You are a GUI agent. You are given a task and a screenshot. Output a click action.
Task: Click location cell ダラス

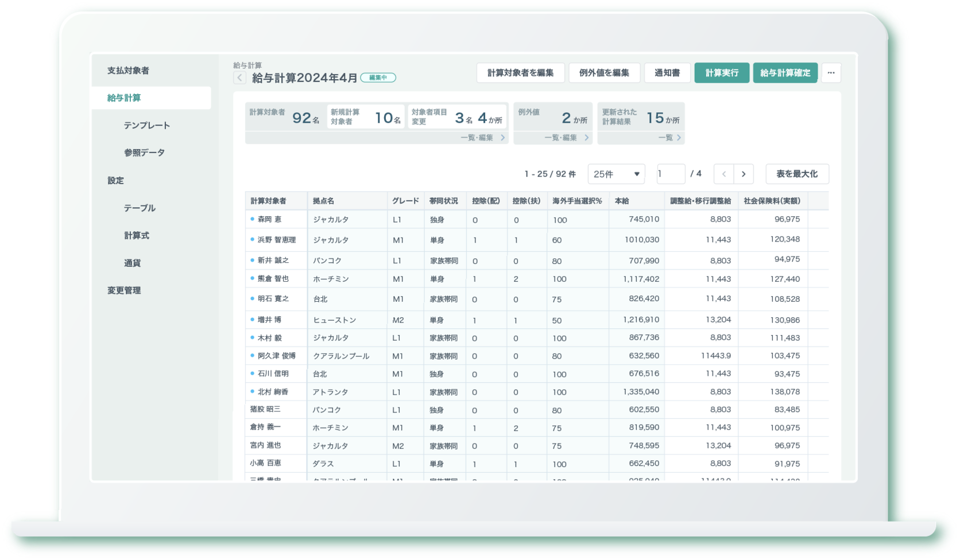323,464
